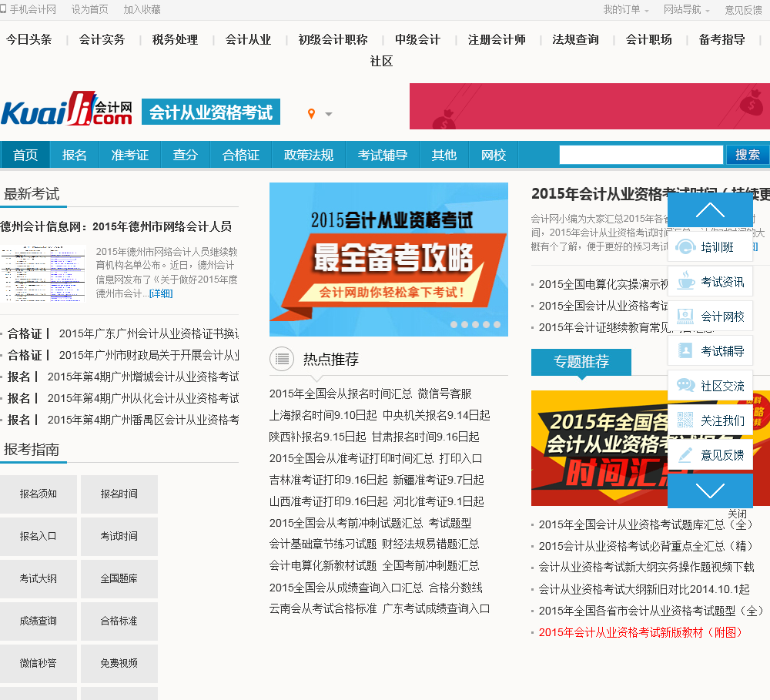Open 培训班 headset icon in sidebar
Image resolution: width=770 pixels, height=700 pixels.
coord(685,247)
